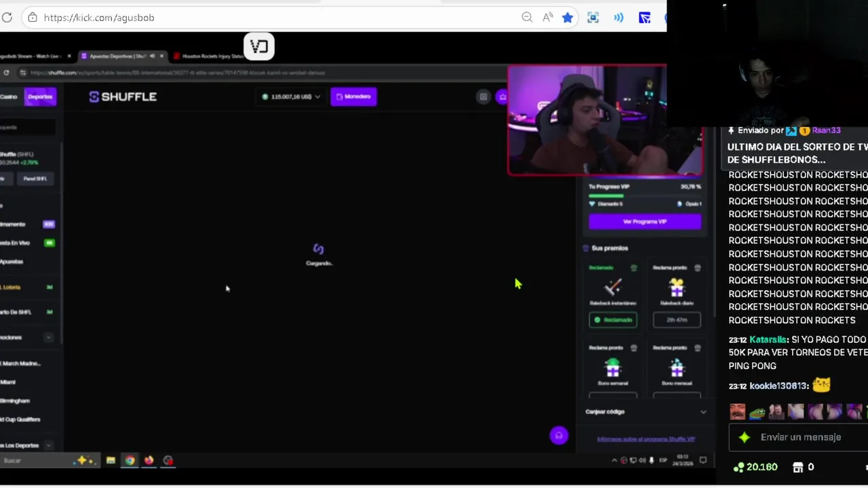Click the dark blue extension icon on toolbar
The width and height of the screenshot is (868, 488).
pos(644,18)
